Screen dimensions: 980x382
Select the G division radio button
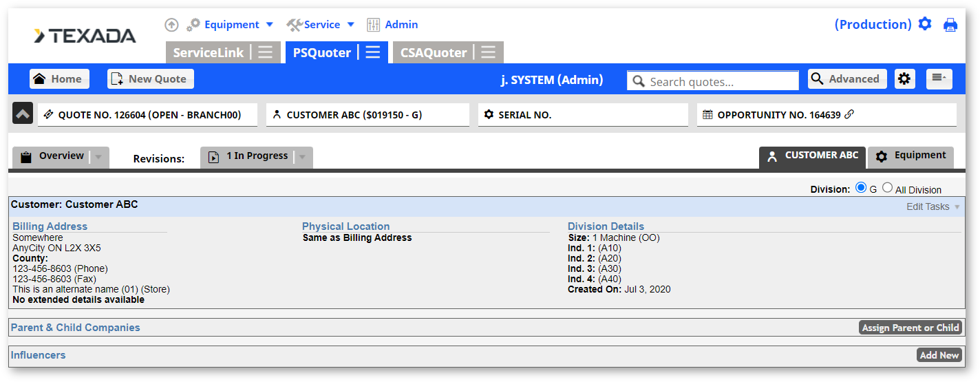point(861,187)
